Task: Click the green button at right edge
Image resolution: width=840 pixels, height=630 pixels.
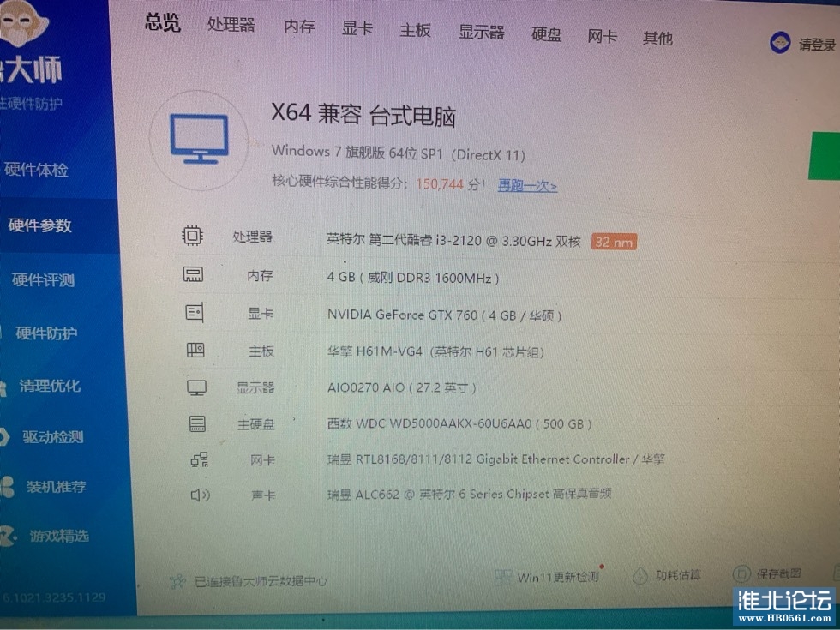Action: coord(824,155)
